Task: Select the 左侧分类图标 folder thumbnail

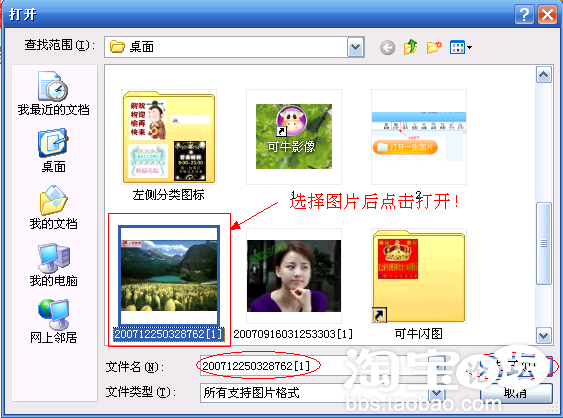Action: [x=169, y=145]
